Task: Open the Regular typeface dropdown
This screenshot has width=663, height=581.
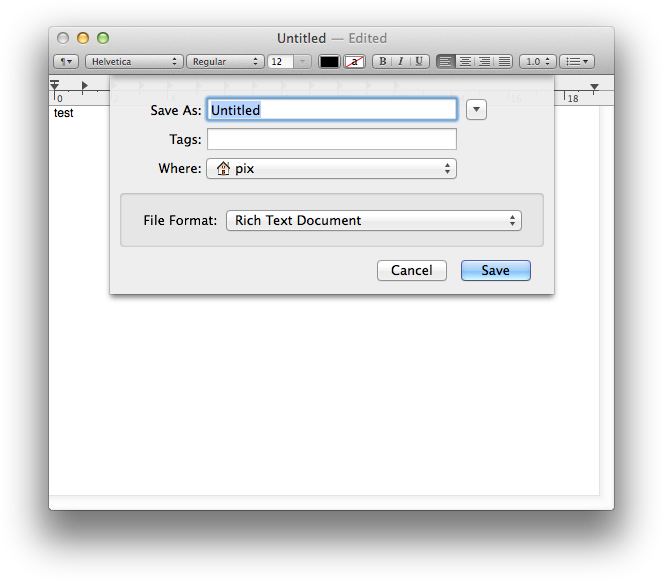Action: click(x=225, y=62)
